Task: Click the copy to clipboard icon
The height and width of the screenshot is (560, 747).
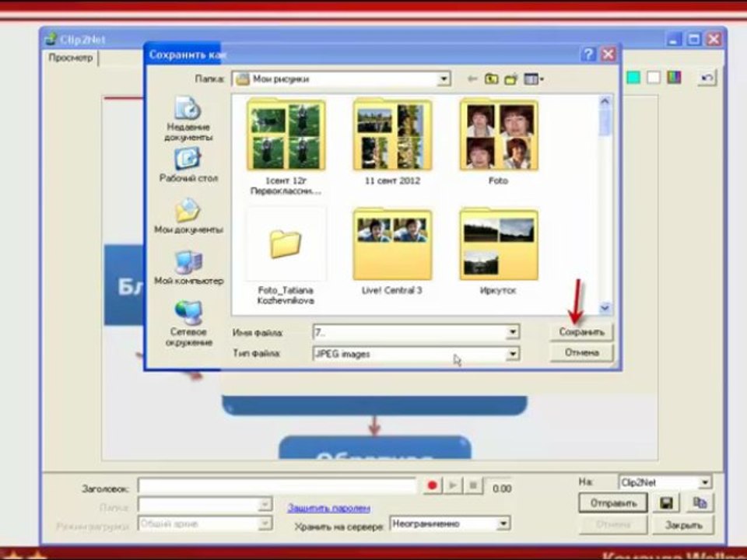Action: point(700,503)
